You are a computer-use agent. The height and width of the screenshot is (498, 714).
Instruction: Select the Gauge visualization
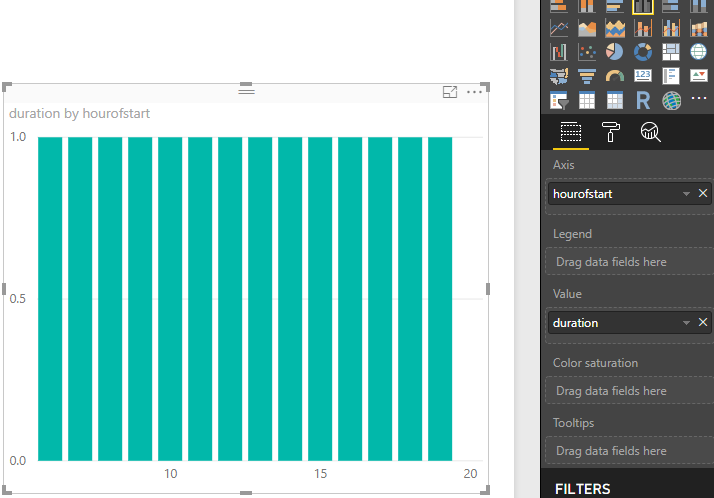pos(615,76)
